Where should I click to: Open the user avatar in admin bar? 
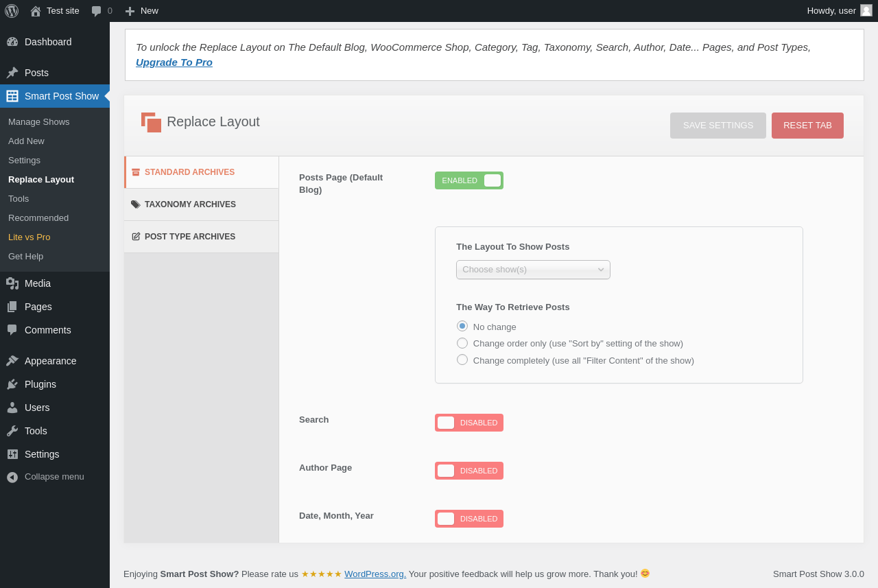click(x=866, y=10)
